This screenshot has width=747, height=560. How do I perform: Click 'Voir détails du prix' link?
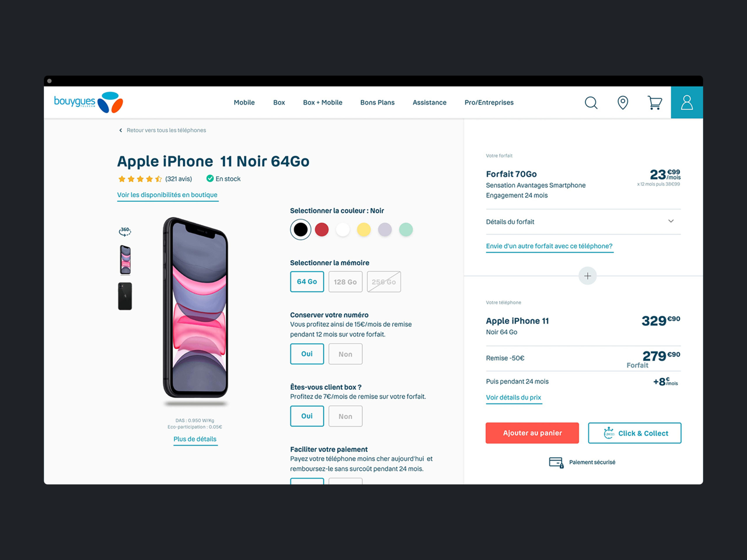pos(512,398)
